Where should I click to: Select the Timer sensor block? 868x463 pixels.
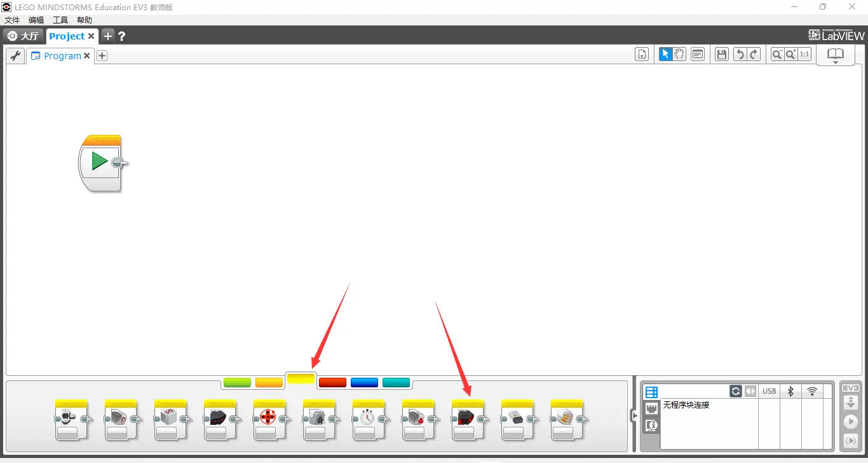[369, 420]
